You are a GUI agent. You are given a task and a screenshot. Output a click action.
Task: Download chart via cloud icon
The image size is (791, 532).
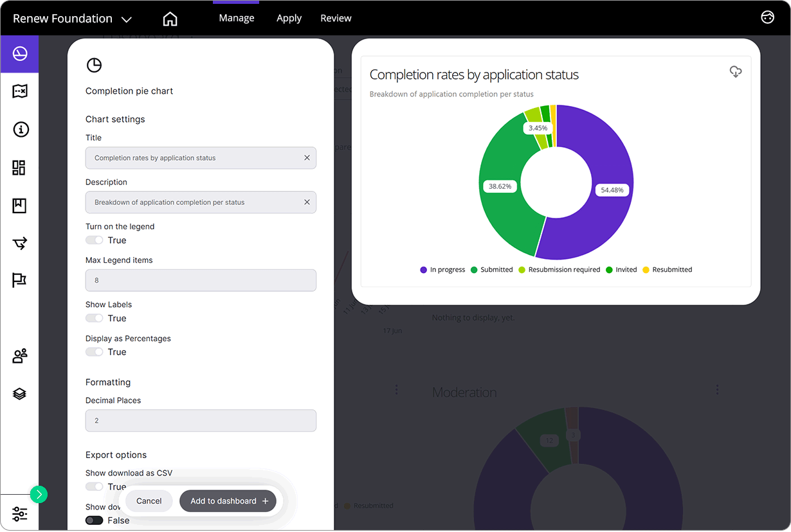(736, 72)
